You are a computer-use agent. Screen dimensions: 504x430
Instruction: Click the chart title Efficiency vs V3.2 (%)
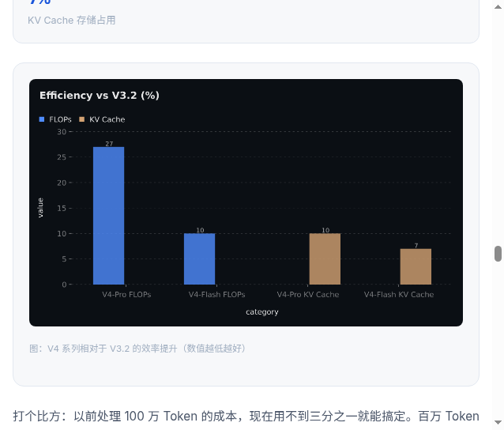tap(100, 96)
